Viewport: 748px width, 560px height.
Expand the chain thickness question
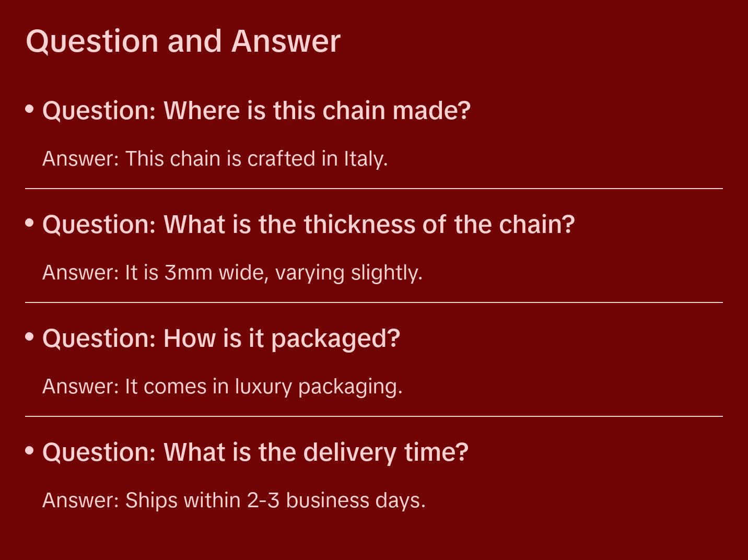[308, 225]
